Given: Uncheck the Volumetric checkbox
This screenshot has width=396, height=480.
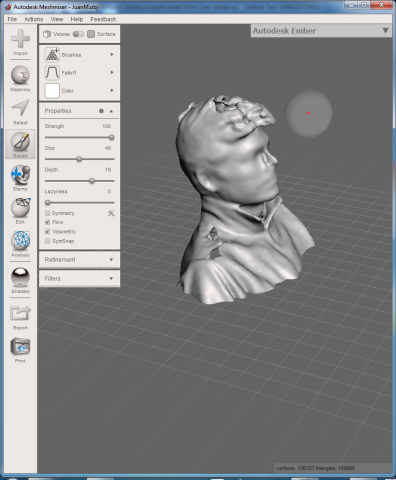Looking at the screenshot, I should pyautogui.click(x=47, y=231).
